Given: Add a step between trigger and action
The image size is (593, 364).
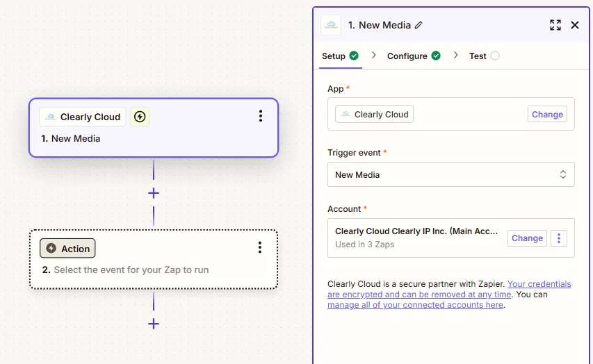Looking at the screenshot, I should (154, 194).
